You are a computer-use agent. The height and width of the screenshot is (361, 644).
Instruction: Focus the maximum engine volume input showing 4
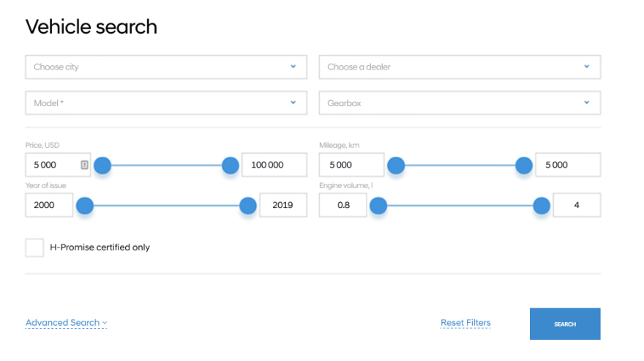click(x=576, y=206)
